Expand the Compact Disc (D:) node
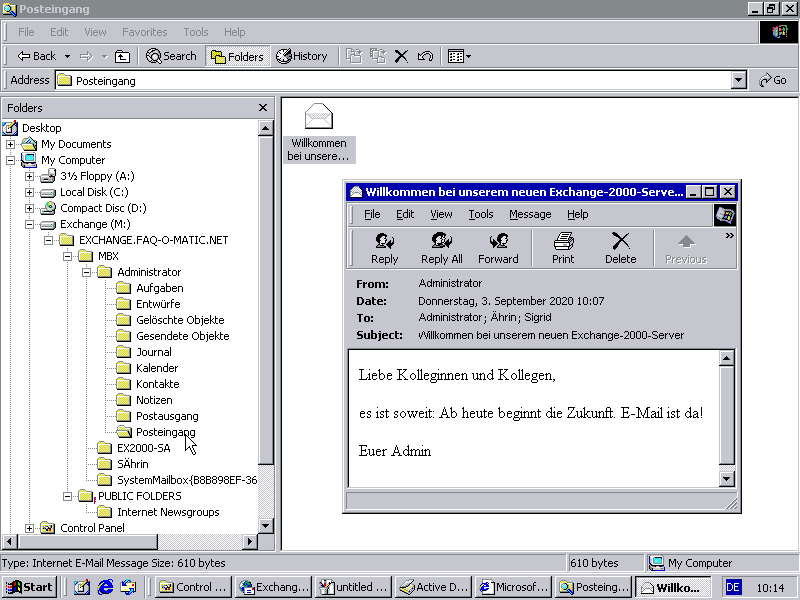Image resolution: width=800 pixels, height=600 pixels. point(30,208)
